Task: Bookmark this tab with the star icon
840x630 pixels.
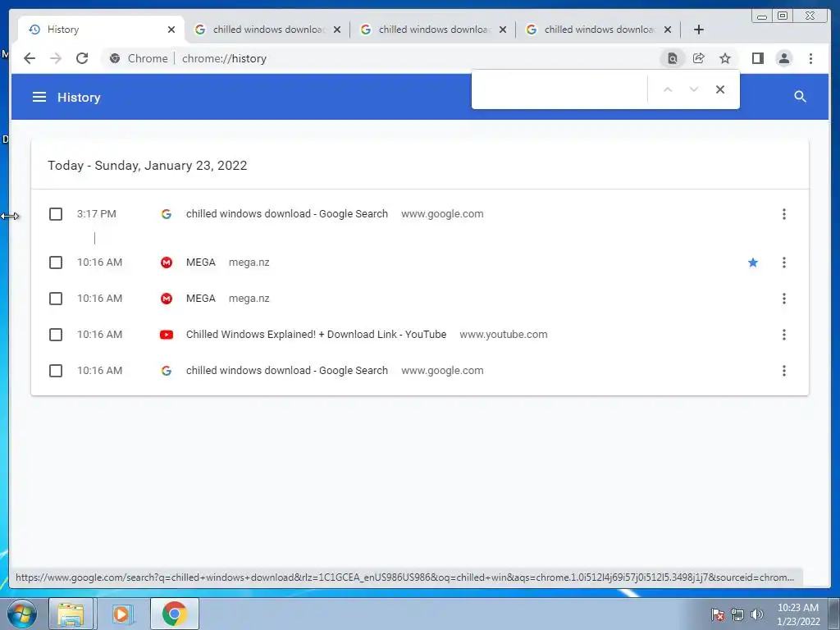Action: (725, 58)
